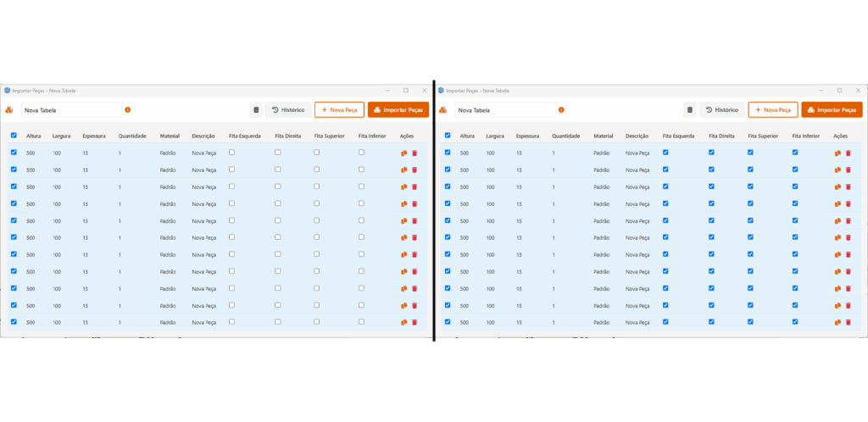
Task: Delete the first row in the right window
Action: pos(848,153)
